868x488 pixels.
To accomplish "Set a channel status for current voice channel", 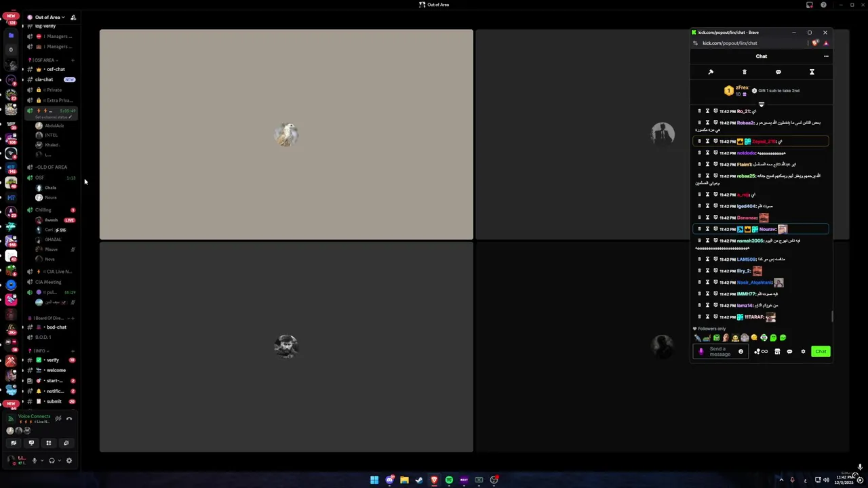I will (x=54, y=117).
